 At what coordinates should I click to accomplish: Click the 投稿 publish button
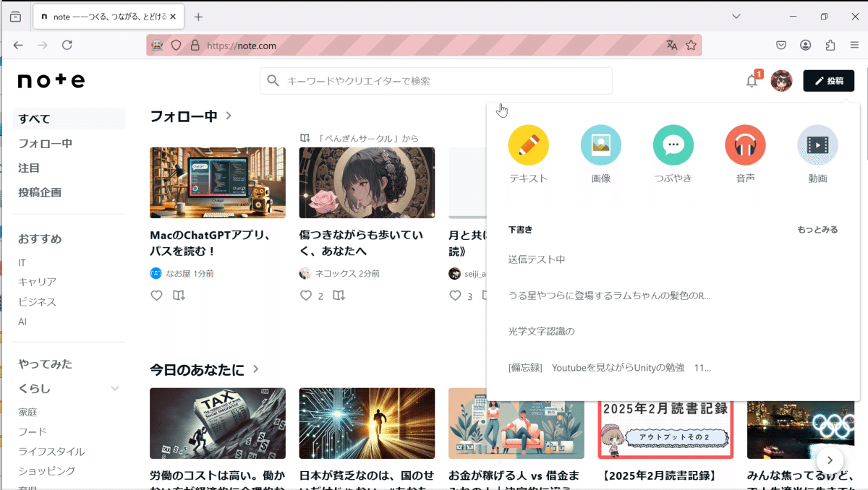pos(828,80)
